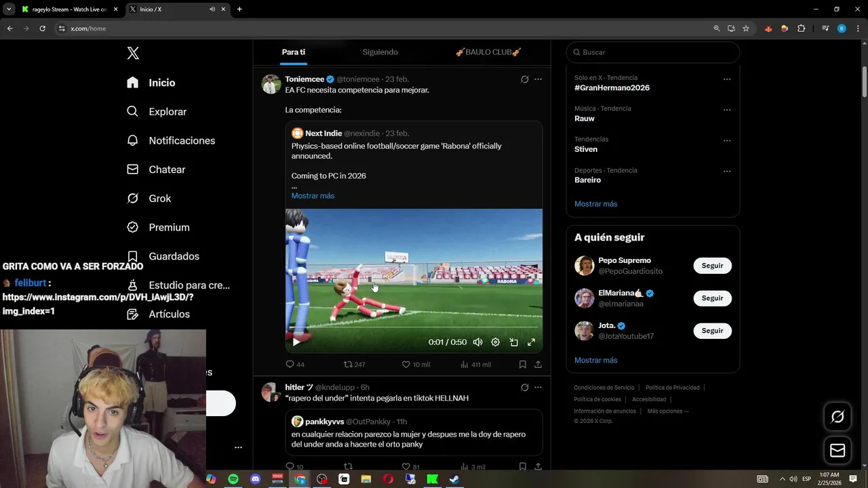The height and width of the screenshot is (488, 868).
Task: Switch to rageylo Stream tab
Action: pyautogui.click(x=69, y=9)
